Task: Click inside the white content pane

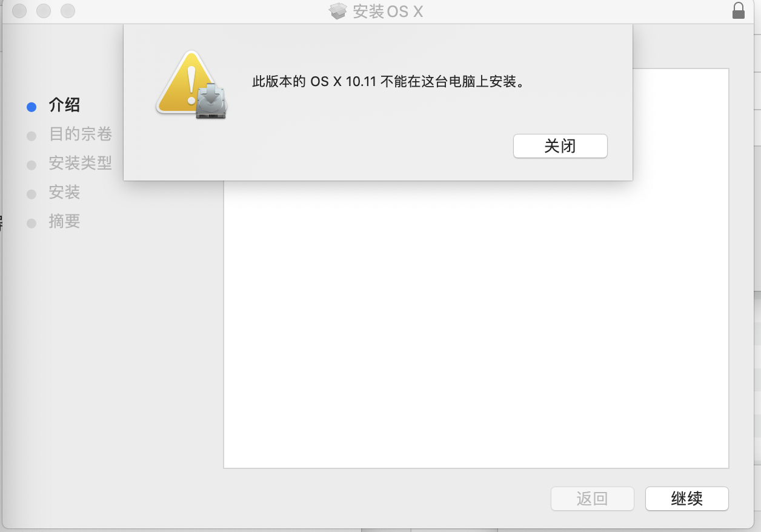Action: coord(476,324)
